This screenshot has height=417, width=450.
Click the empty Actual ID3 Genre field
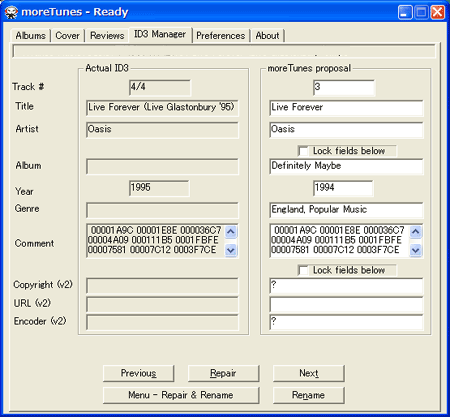[162, 210]
